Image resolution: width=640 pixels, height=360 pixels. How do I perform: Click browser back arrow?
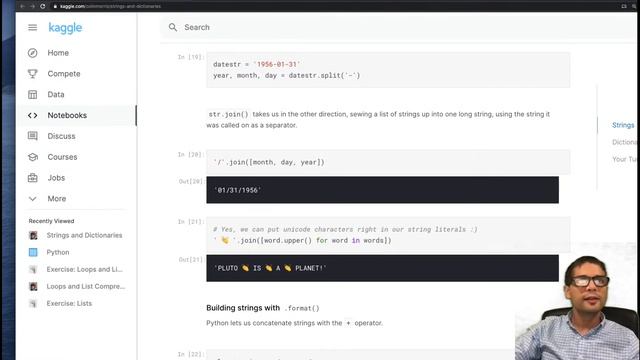(x=22, y=6)
